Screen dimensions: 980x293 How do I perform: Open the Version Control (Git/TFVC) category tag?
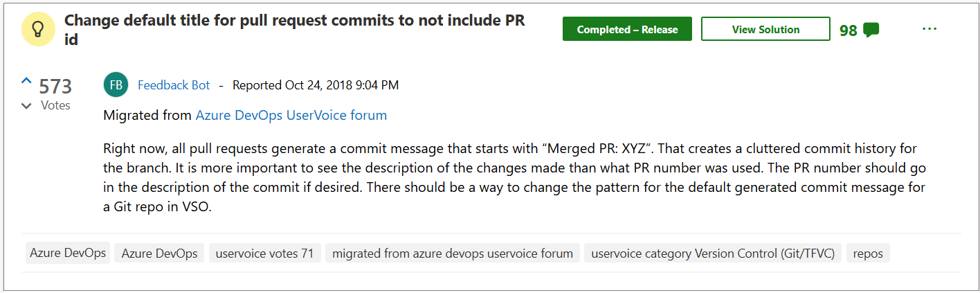click(x=713, y=254)
